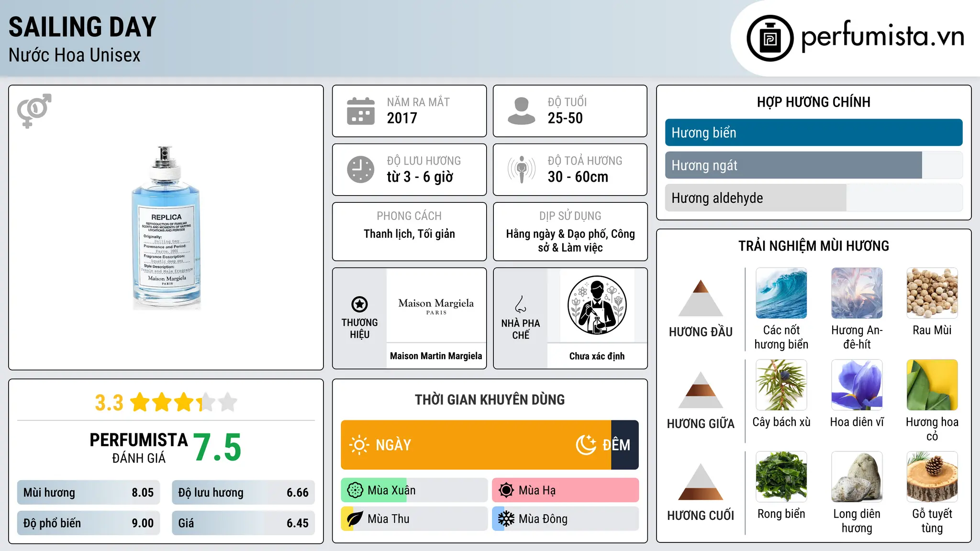This screenshot has height=551, width=980.
Task: Click the ocean wave marine notes image
Action: point(781,293)
